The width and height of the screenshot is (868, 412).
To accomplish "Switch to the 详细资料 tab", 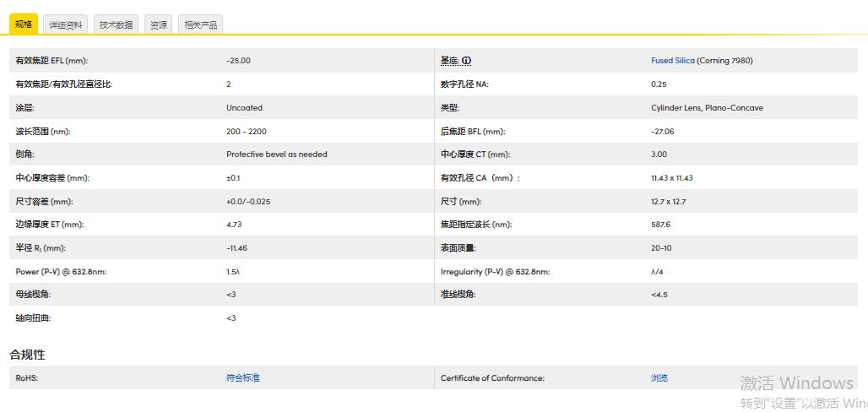I will 66,25.
